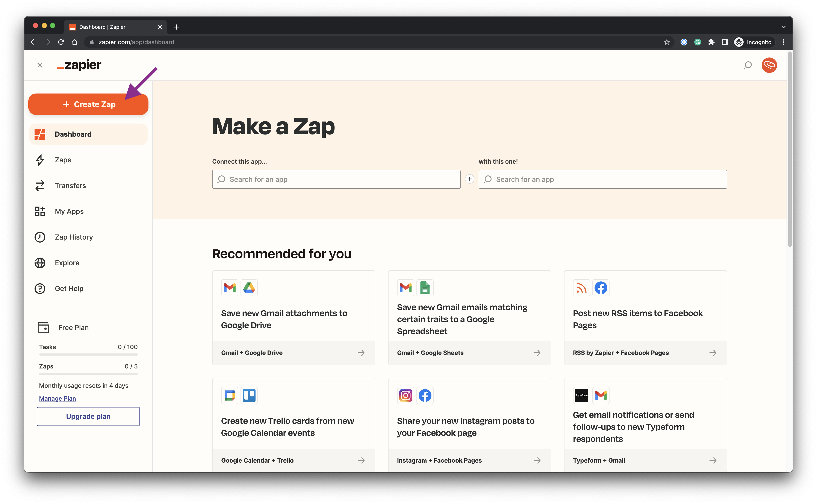Click the Free Plan wallet icon
This screenshot has width=817, height=504.
tap(43, 327)
